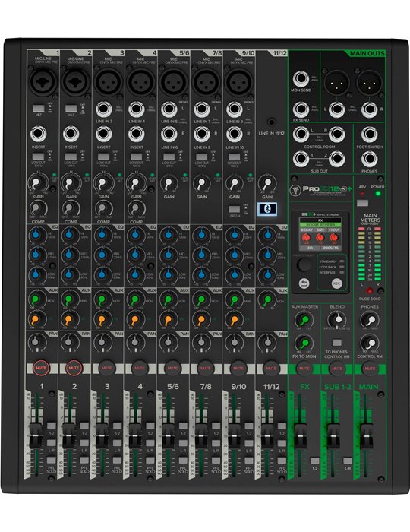Image resolution: width=410 pixels, height=532 pixels.
Task: Turn the Phones level knob
Action: tap(369, 319)
